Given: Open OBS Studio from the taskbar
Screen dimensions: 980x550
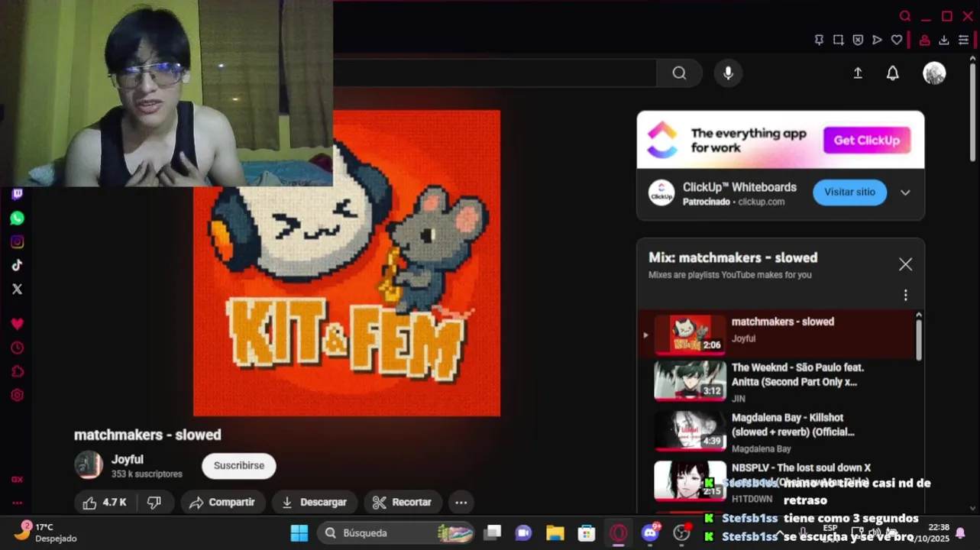Looking at the screenshot, I should 681,532.
